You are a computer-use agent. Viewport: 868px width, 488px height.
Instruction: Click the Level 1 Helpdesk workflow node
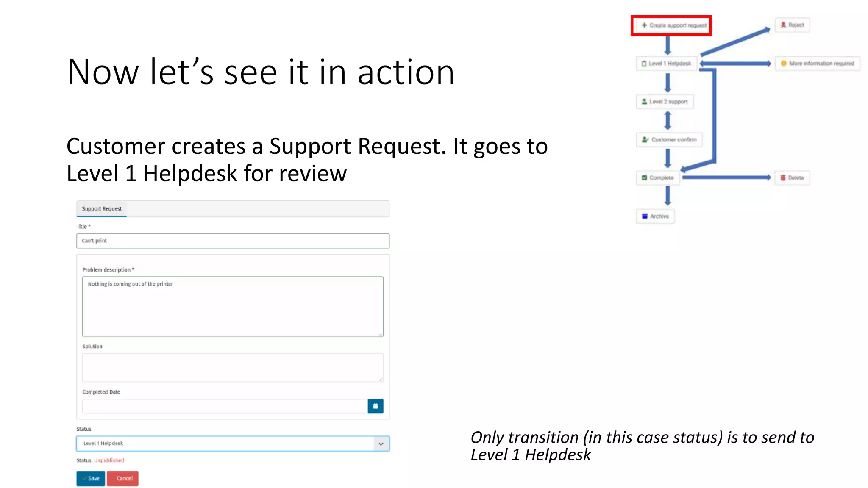pos(666,64)
